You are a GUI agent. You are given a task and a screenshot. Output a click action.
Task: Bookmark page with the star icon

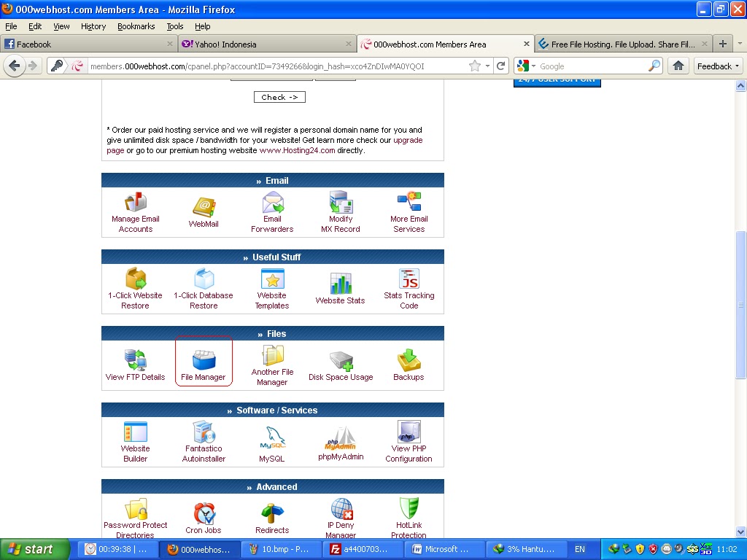[x=474, y=66]
